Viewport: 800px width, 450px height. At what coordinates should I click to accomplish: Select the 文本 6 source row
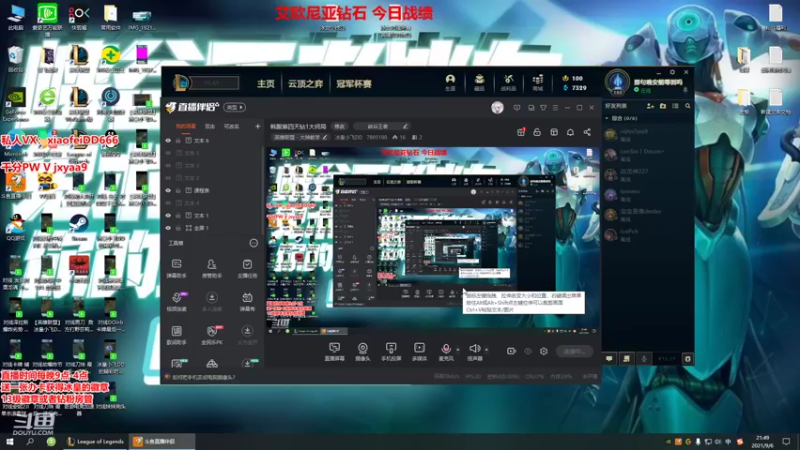click(212, 140)
